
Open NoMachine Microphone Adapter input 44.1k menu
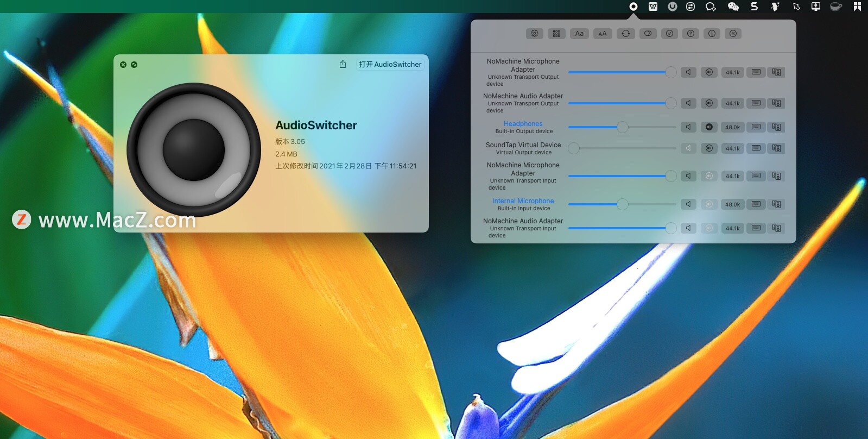pyautogui.click(x=732, y=176)
